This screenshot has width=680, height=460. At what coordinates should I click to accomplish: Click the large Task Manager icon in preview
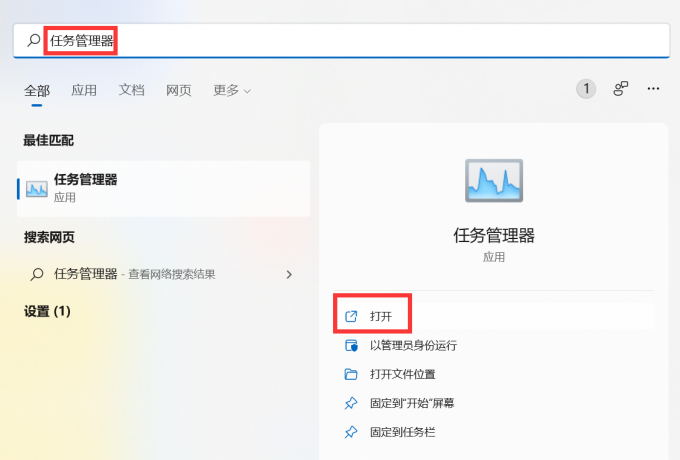[x=494, y=180]
